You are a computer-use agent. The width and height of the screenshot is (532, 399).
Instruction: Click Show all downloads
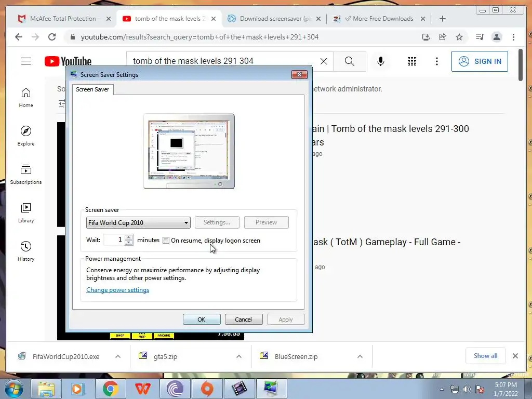point(486,355)
